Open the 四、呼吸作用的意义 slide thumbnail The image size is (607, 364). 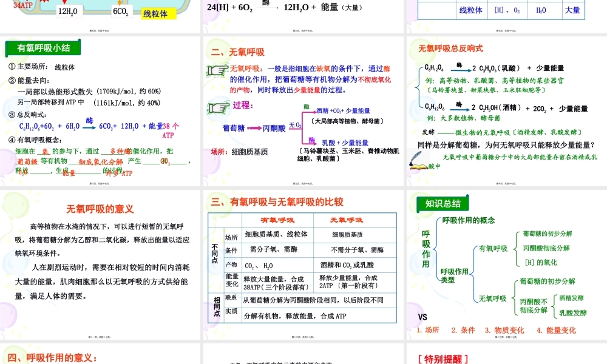(x=100, y=354)
